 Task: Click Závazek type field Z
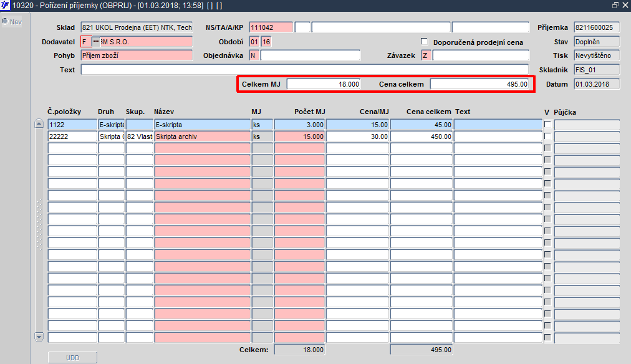(x=426, y=55)
